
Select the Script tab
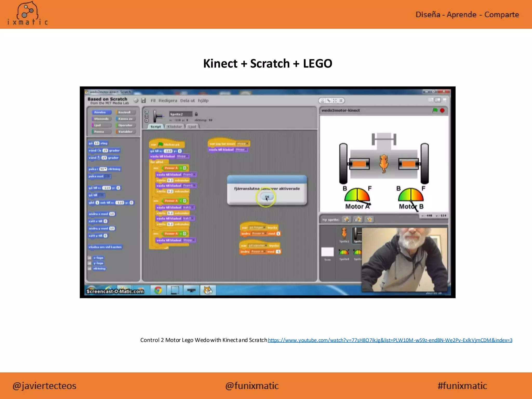point(156,127)
